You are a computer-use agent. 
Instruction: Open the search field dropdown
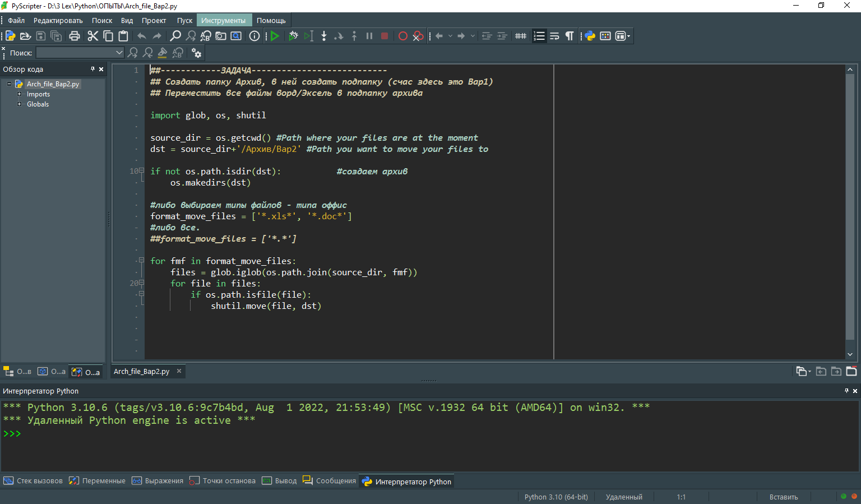[x=119, y=53]
